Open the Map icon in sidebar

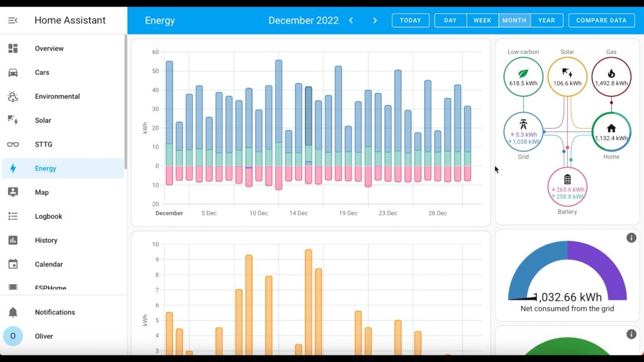click(13, 192)
